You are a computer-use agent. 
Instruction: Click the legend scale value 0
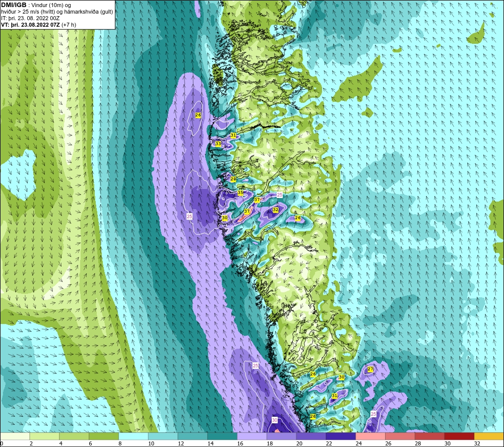point(2,443)
